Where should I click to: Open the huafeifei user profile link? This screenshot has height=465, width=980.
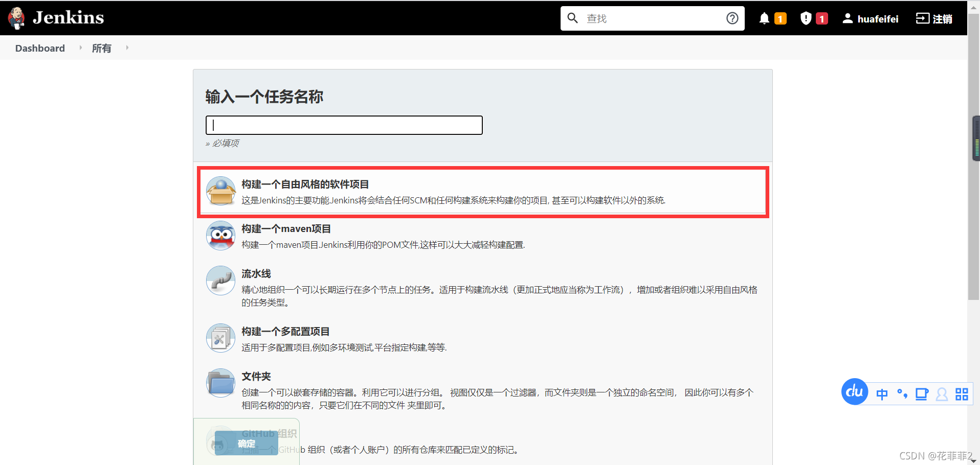tap(878, 19)
